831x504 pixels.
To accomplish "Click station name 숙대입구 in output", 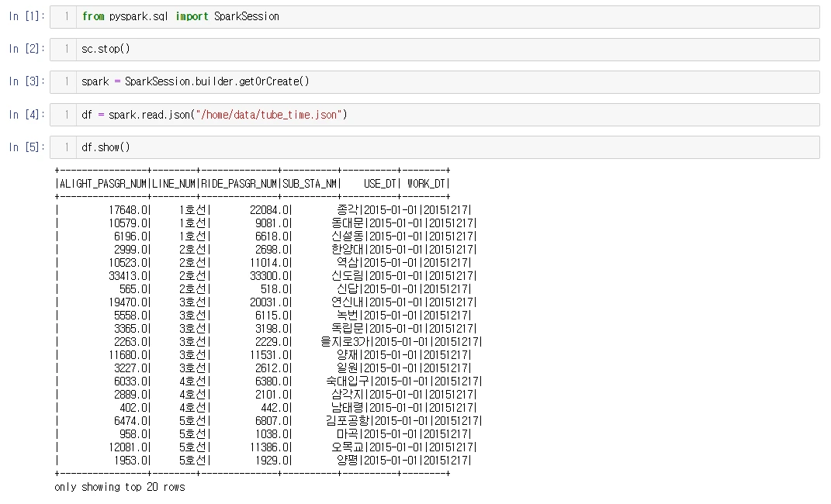I will point(348,381).
